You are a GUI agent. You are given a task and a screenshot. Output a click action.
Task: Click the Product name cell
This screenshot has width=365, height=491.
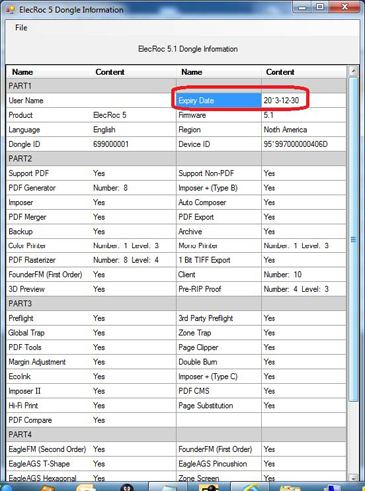[49, 115]
